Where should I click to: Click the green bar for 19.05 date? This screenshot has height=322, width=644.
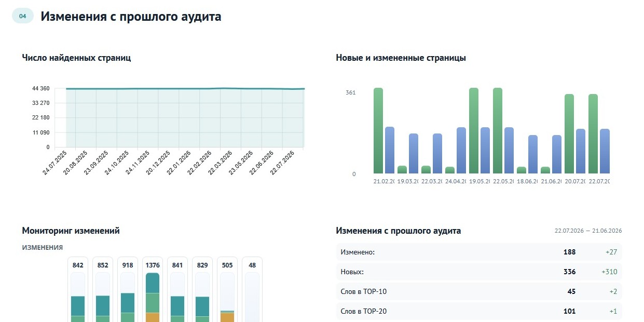(474, 130)
